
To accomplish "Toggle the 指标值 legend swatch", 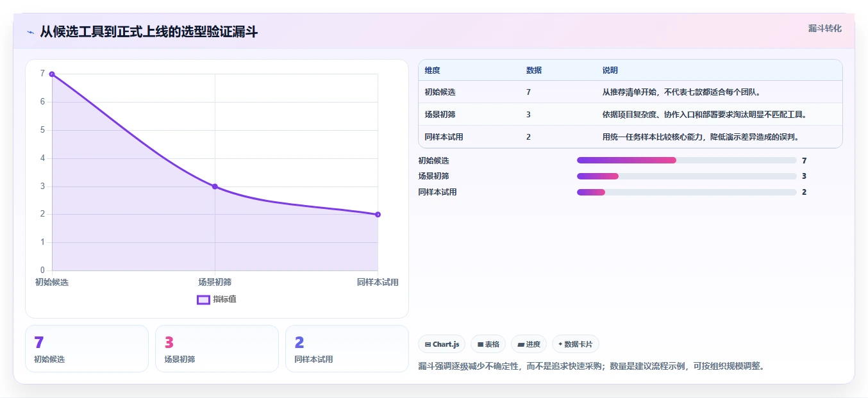I will point(203,299).
